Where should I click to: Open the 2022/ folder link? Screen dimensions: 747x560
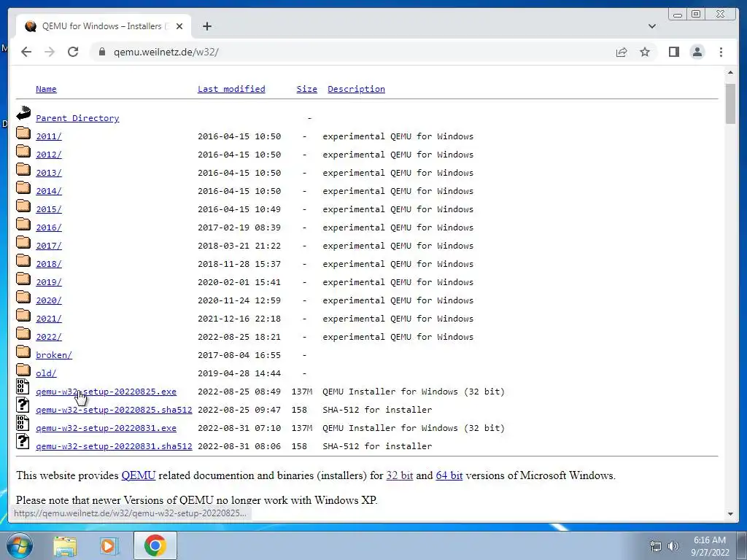pos(49,337)
